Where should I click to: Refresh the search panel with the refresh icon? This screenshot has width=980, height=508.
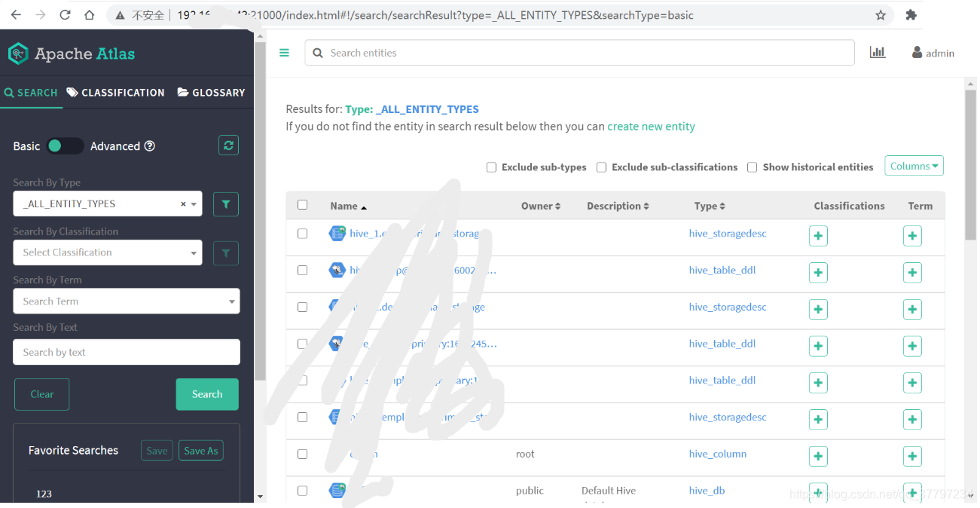point(228,145)
